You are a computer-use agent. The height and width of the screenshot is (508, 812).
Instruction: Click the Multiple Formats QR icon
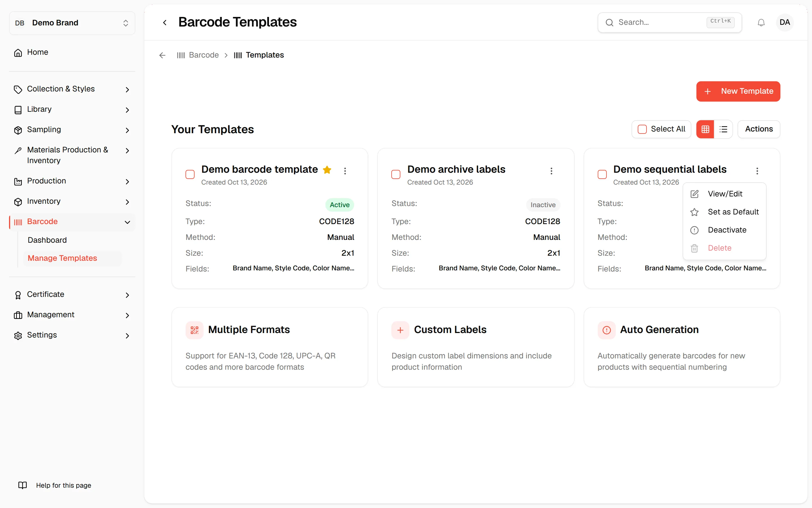(x=194, y=330)
